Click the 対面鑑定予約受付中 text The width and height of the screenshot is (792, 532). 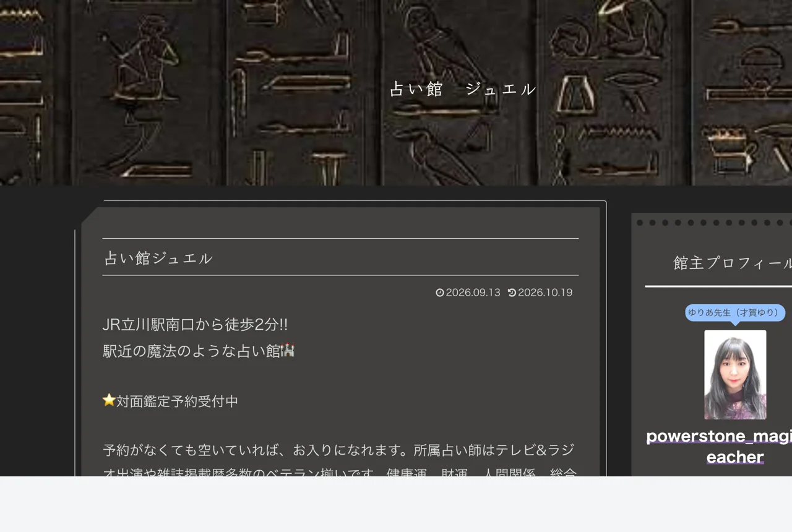coord(178,401)
